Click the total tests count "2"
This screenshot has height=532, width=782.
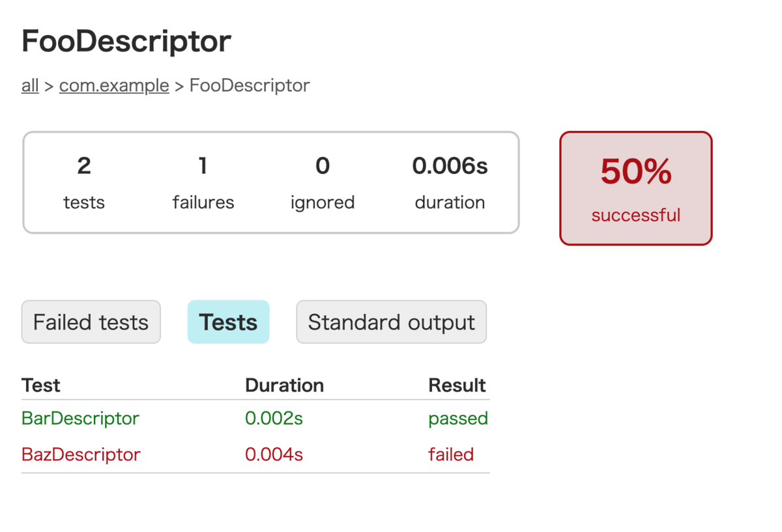tap(84, 167)
